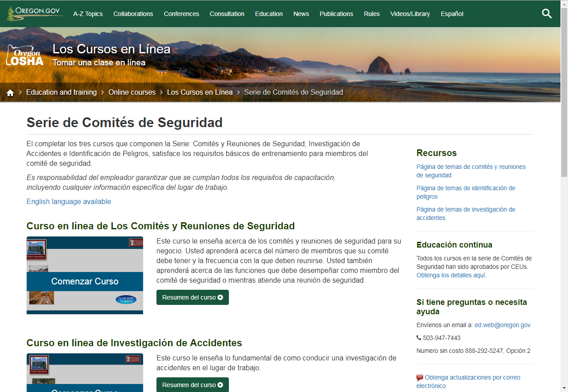Click the Oregon.gov logo
Viewport: 568px width, 392px height.
point(34,13)
